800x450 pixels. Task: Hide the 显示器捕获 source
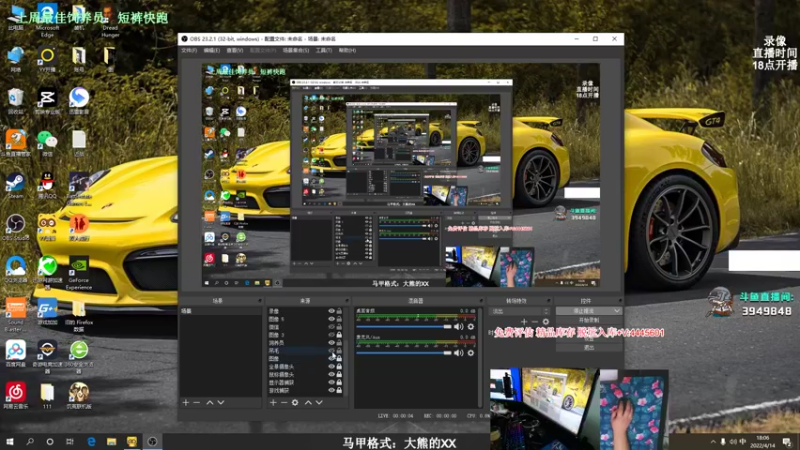tap(331, 383)
